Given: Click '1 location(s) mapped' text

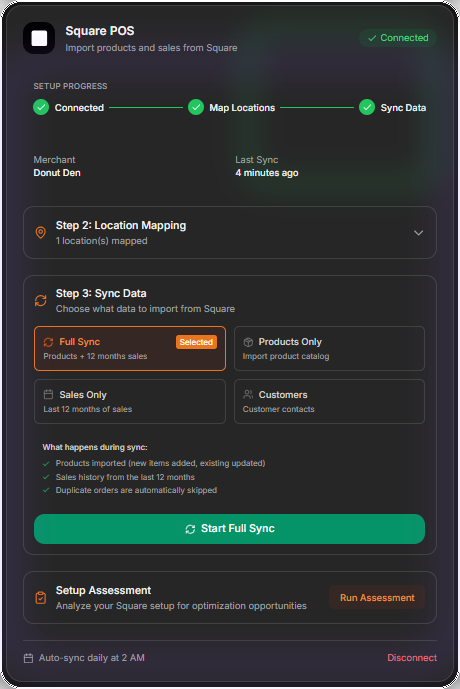Looking at the screenshot, I should click(x=101, y=241).
